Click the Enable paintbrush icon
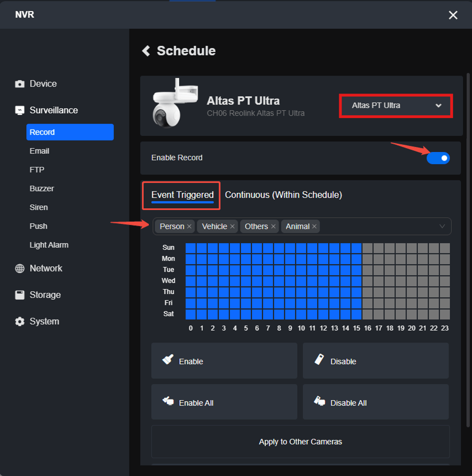This screenshot has height=476, width=472. coord(168,360)
